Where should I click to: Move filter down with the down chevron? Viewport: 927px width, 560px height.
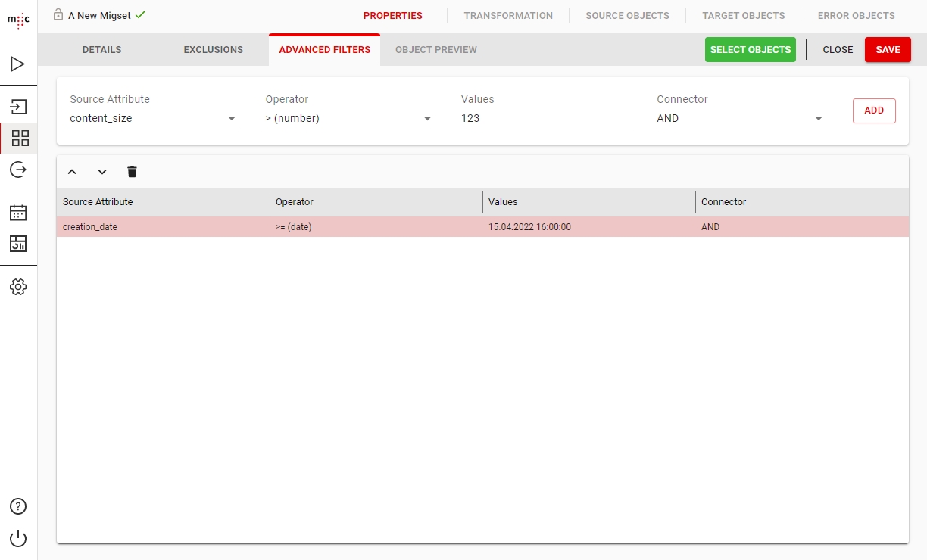[x=102, y=172]
